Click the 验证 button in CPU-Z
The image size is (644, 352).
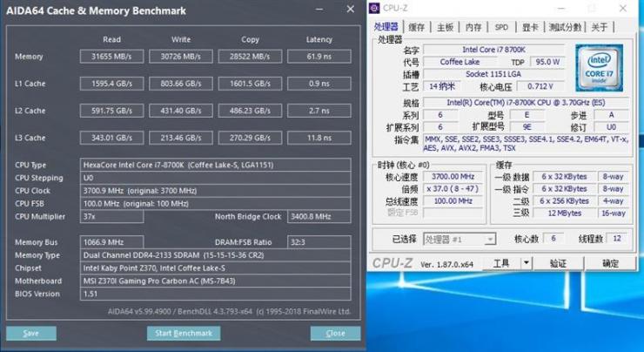558,263
